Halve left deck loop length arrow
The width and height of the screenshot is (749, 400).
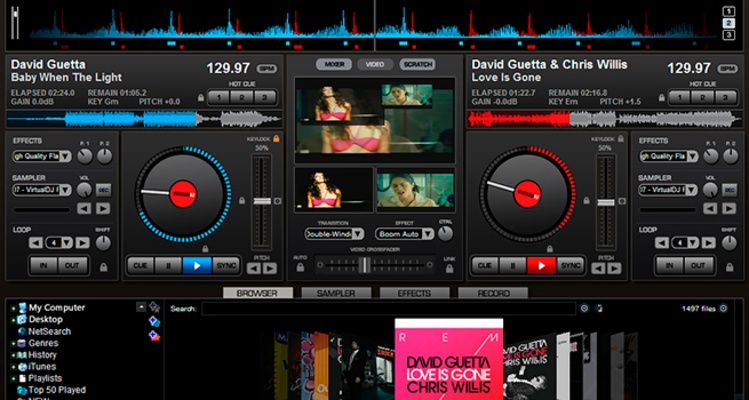click(x=36, y=243)
